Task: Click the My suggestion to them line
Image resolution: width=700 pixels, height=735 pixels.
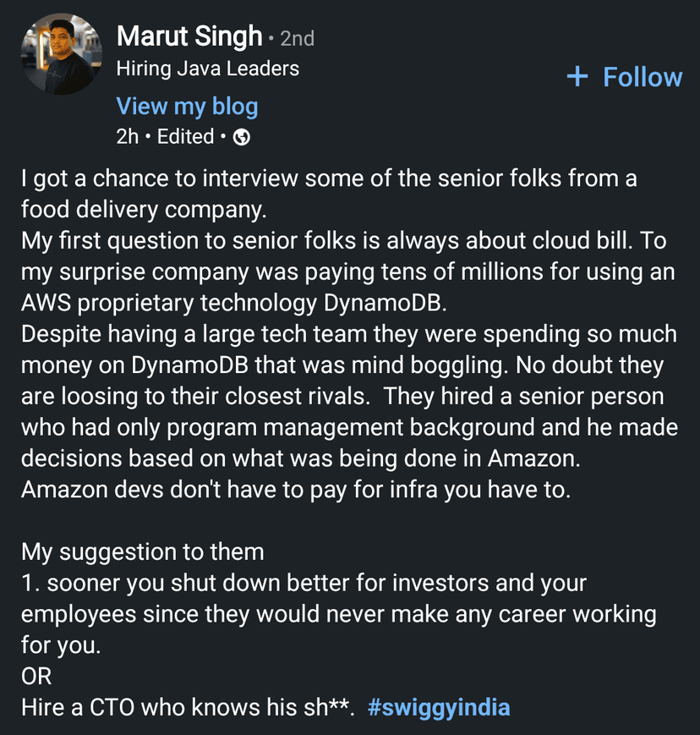Action: (143, 551)
